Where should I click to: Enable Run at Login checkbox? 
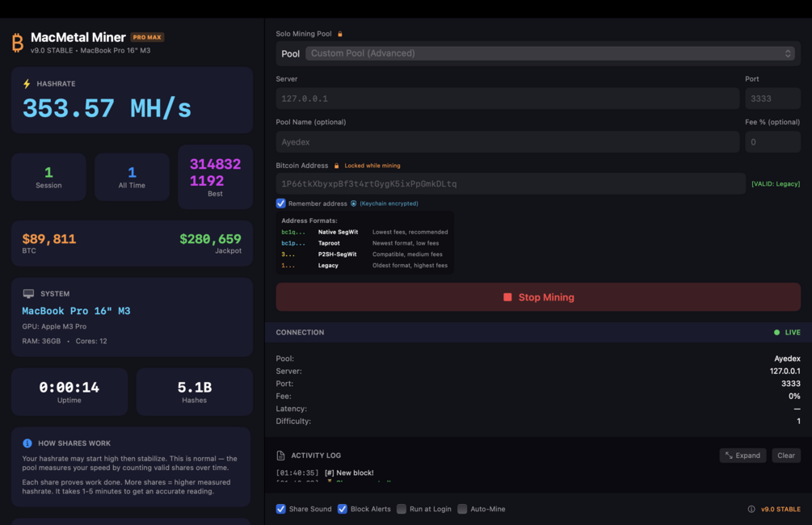[402, 509]
